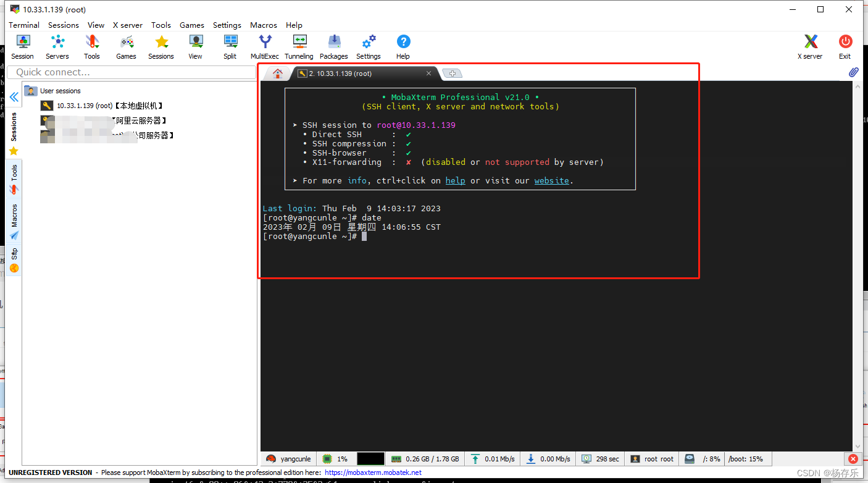Click the red close icon in status bar
Viewport: 868px width, 483px height.
[x=853, y=459]
